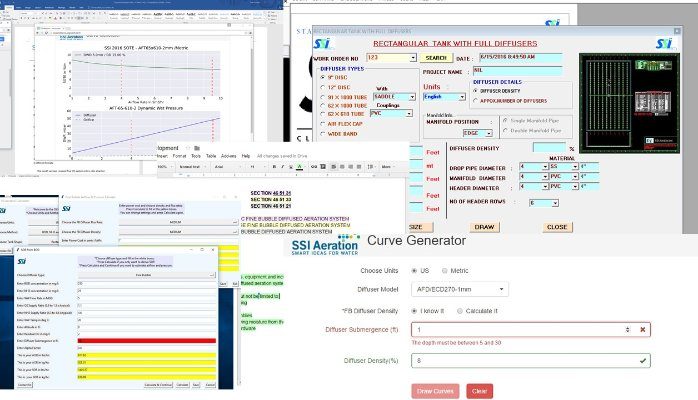Viewport: 698px width, 400px height.
Task: Open the Drop Pipe material SS dropdown
Action: [575, 166]
